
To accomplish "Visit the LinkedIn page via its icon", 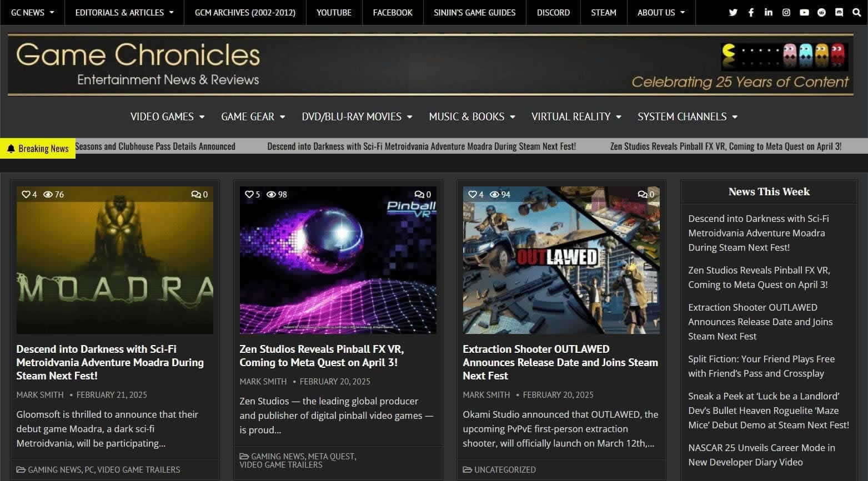I will (x=769, y=12).
